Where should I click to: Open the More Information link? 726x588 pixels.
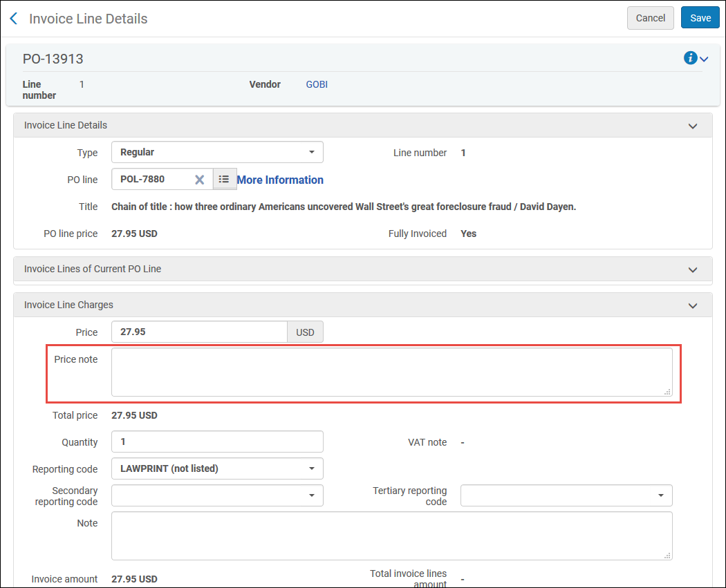(280, 180)
